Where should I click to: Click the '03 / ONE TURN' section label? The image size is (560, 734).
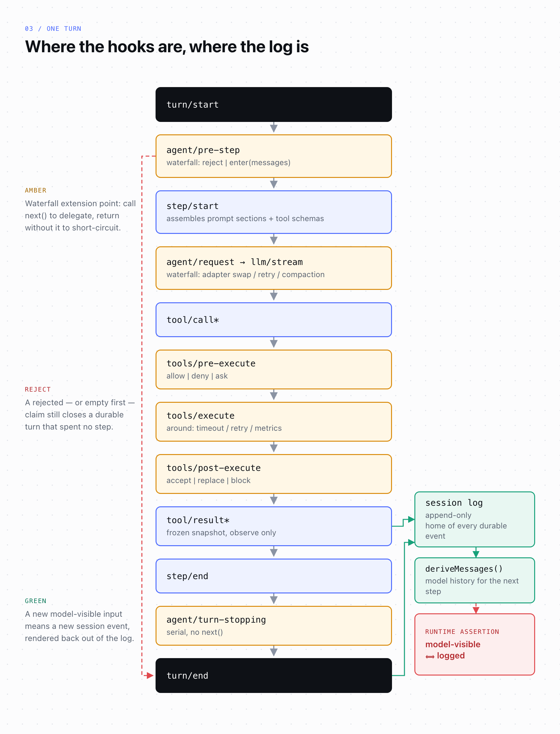point(53,29)
